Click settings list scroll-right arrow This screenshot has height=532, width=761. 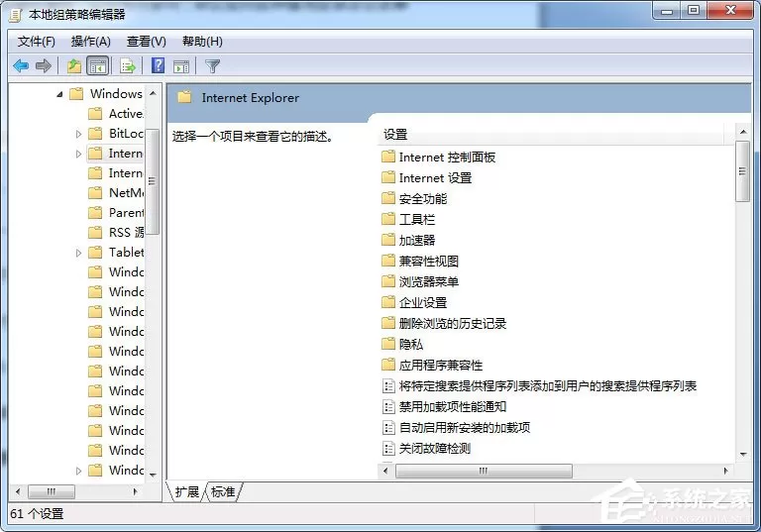click(726, 471)
